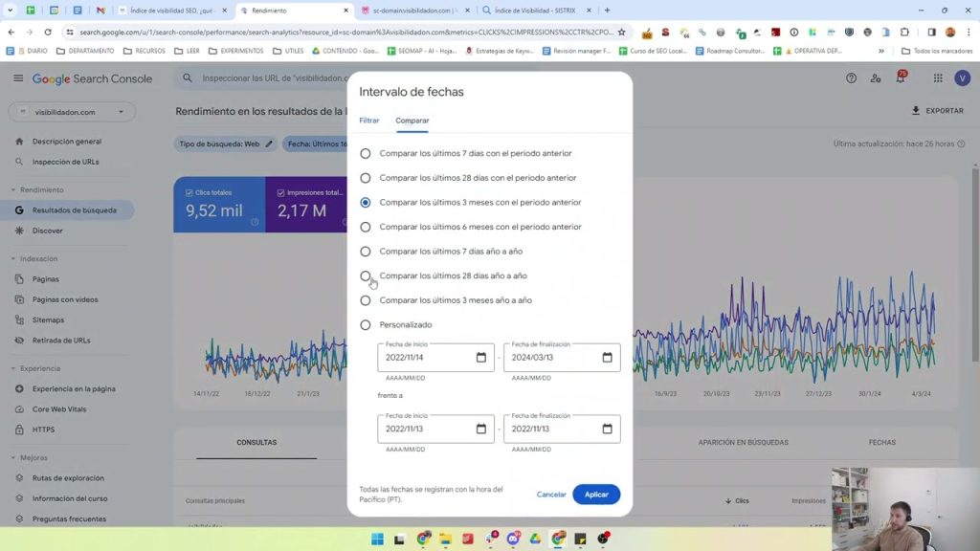Select compare last 6 months with previous period
The width and height of the screenshot is (980, 551).
point(365,227)
